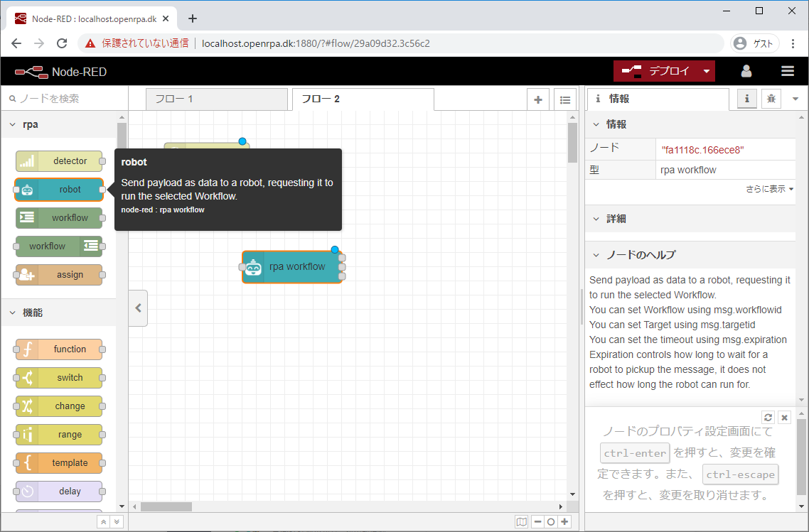Image resolution: width=809 pixels, height=532 pixels.
Task: Add a new flow tab with plus icon
Action: point(538,100)
